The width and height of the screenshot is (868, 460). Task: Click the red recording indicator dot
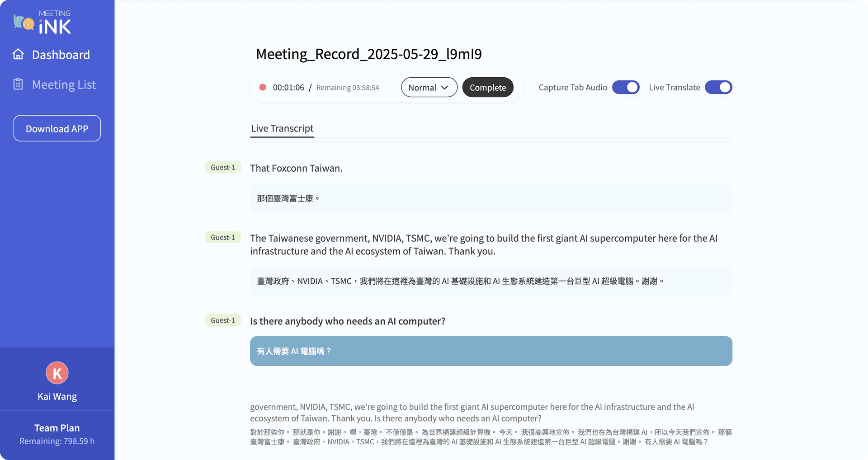point(262,87)
